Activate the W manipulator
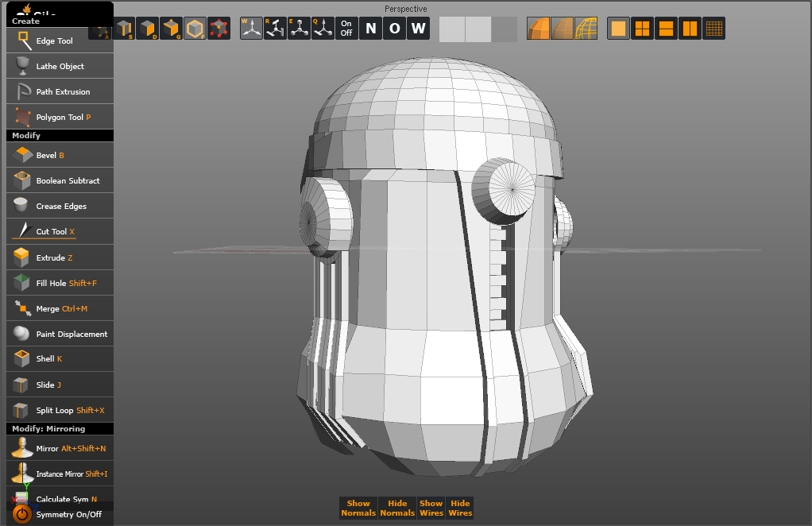Image resolution: width=812 pixels, height=526 pixels. (251, 29)
